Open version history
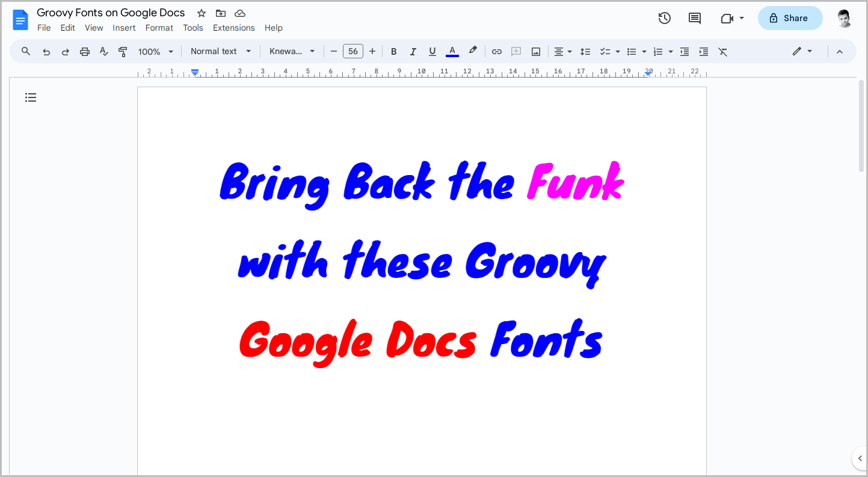This screenshot has height=477, width=868. pyautogui.click(x=664, y=18)
